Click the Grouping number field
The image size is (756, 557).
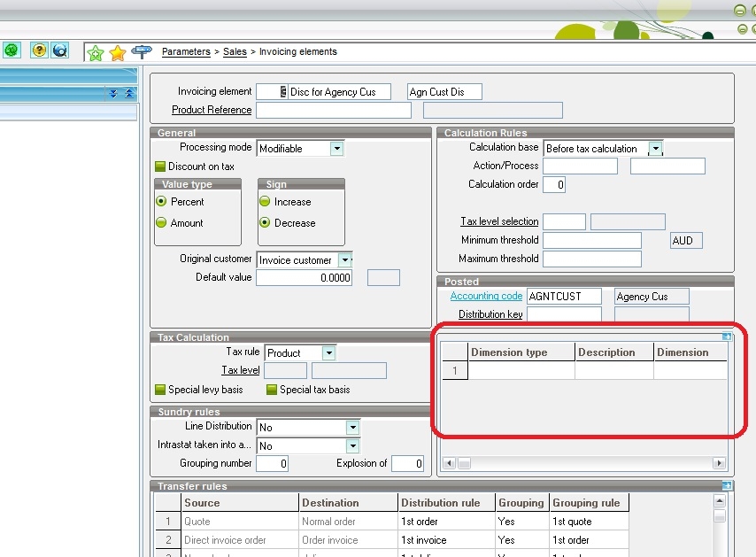272,463
